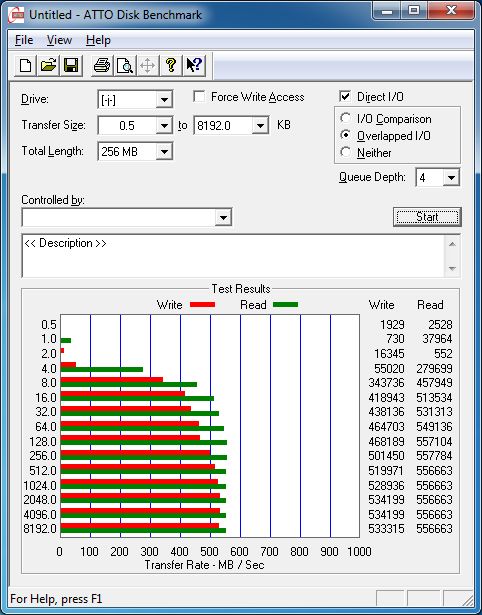Activate the context help arrow icon
Viewport: 482px width, 615px height.
tap(193, 65)
